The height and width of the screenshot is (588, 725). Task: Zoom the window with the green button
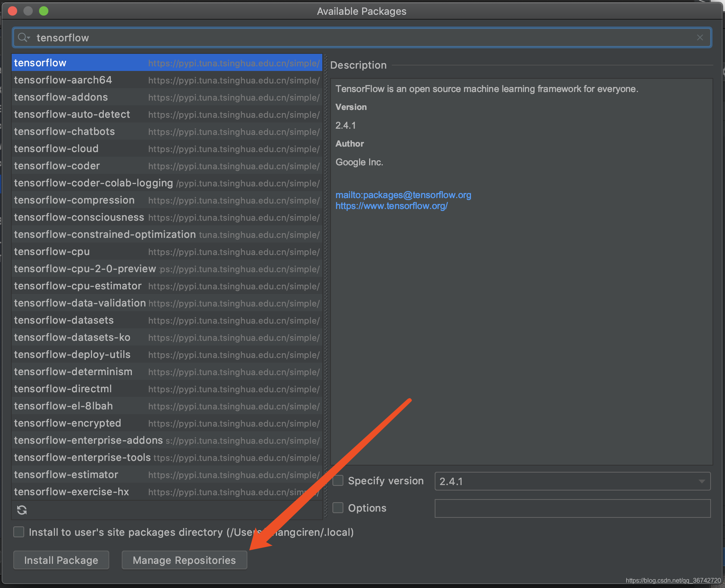pos(44,11)
